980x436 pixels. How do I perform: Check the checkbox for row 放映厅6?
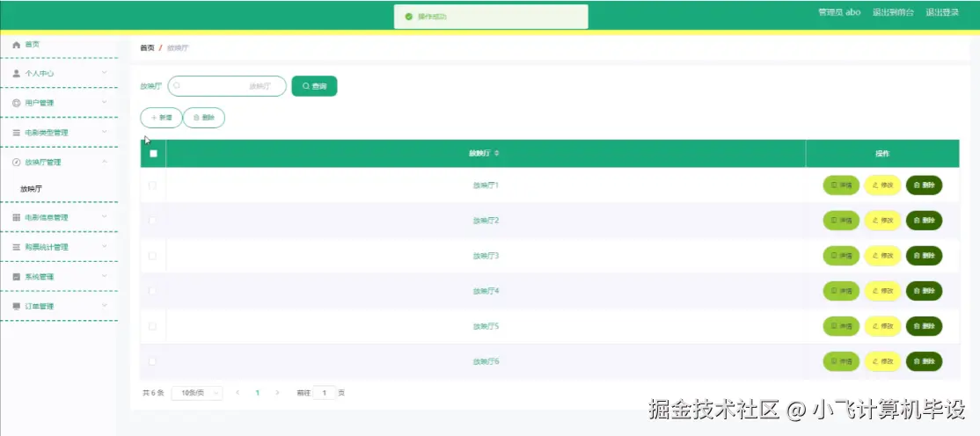click(152, 361)
